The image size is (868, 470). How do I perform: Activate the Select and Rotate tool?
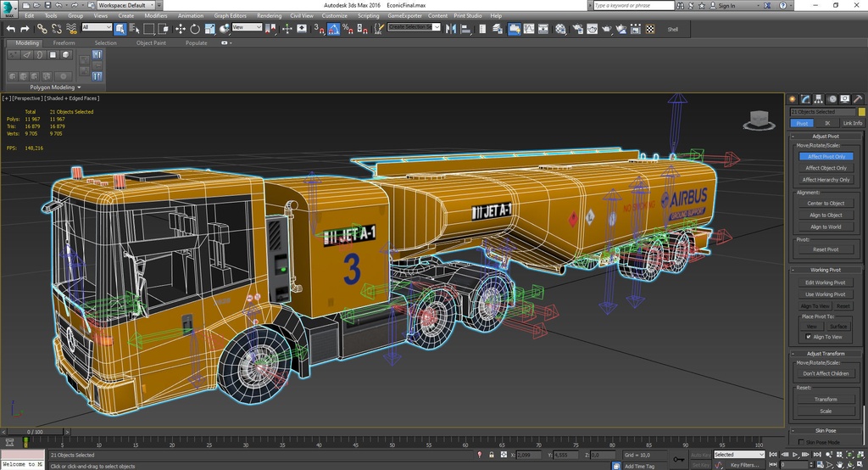(x=194, y=29)
